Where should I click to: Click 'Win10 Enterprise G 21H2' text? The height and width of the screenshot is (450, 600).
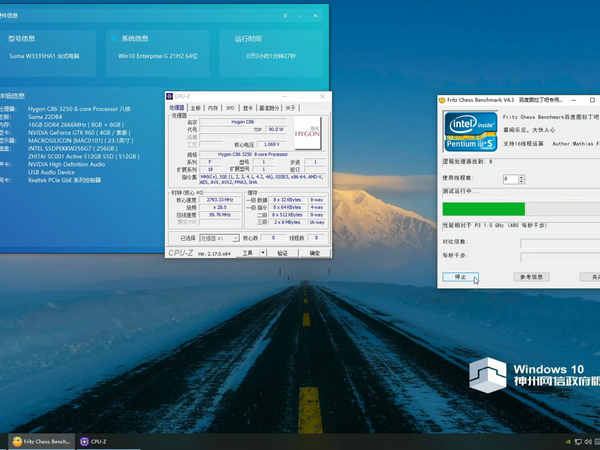pos(150,56)
